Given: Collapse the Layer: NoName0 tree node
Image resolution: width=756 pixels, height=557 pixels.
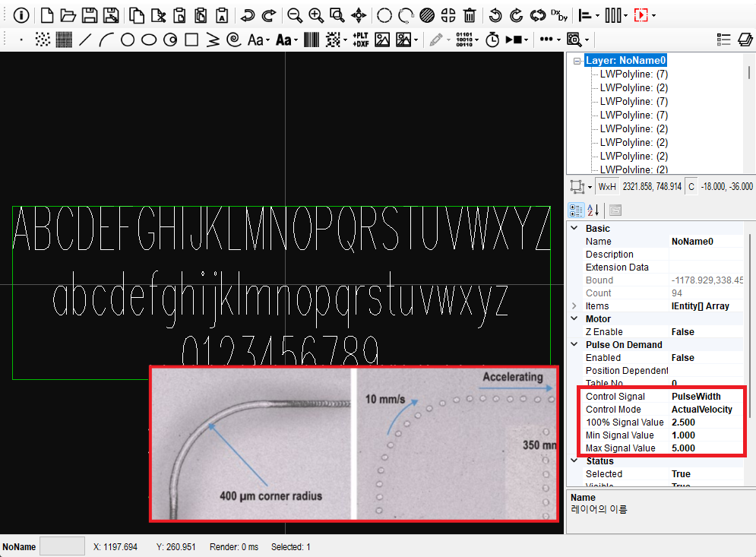Looking at the screenshot, I should pos(577,61).
